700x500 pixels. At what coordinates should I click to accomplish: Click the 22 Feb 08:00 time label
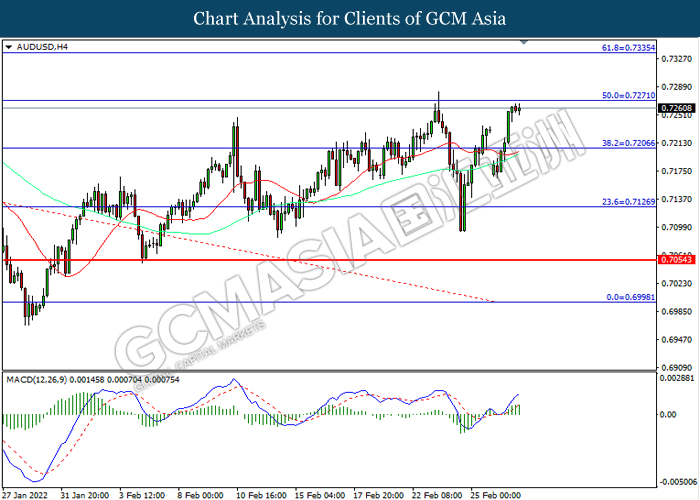pos(437,495)
